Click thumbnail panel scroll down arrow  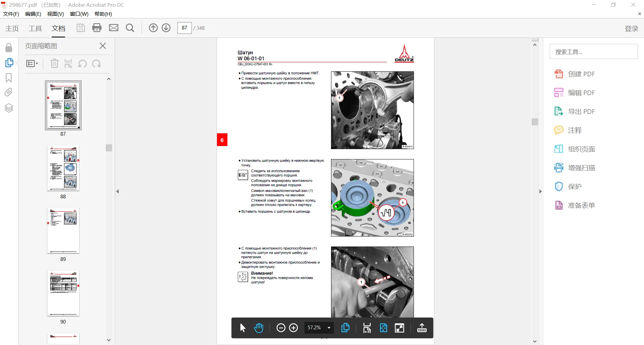point(109,340)
